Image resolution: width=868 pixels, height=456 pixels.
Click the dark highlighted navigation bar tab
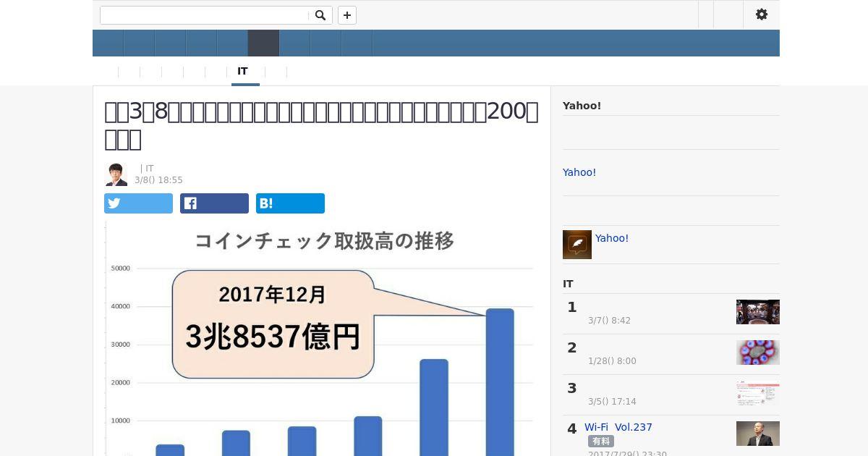coord(263,43)
